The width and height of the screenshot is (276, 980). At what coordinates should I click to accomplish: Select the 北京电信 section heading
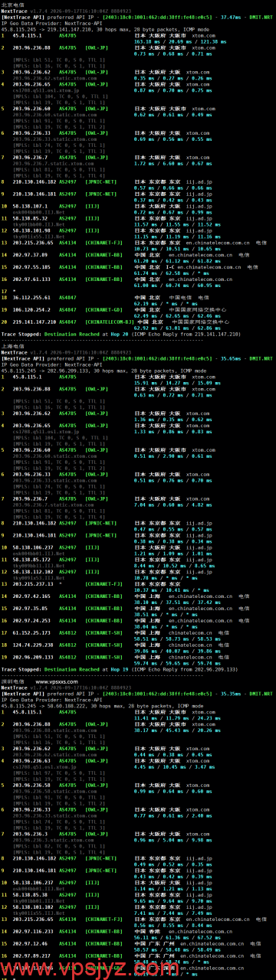point(13,5)
